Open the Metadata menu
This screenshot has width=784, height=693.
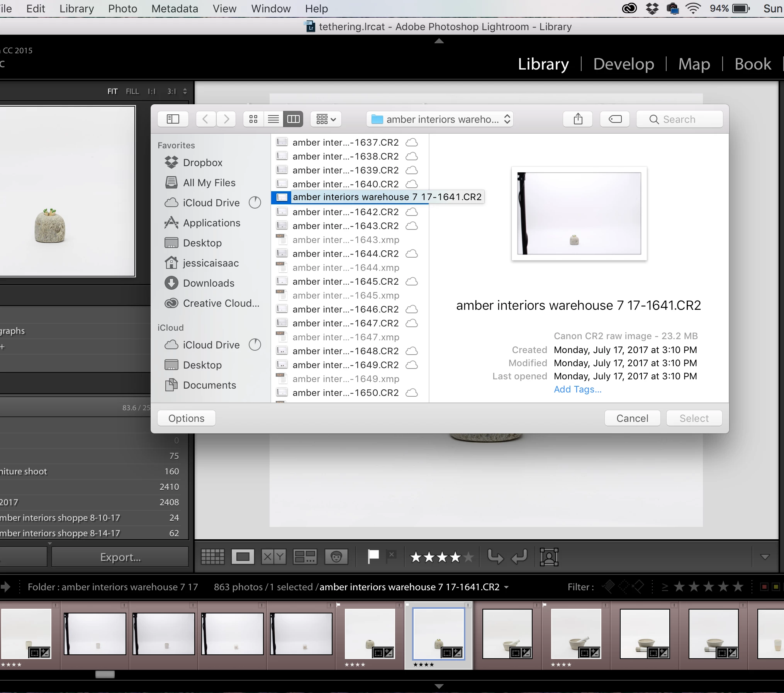tap(175, 8)
